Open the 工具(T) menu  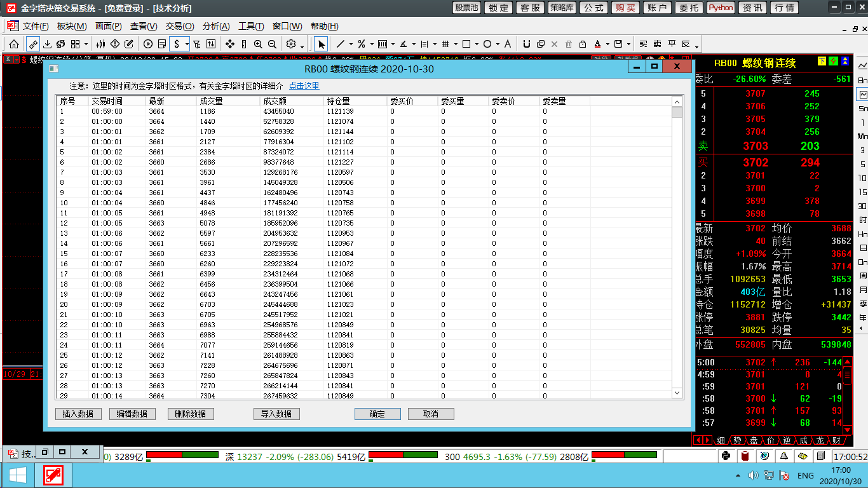(x=251, y=26)
